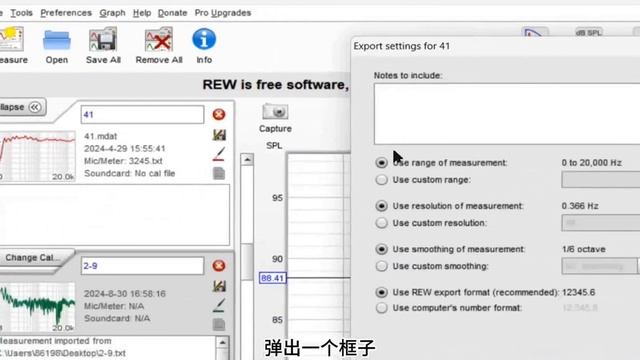The height and width of the screenshot is (360, 640).
Task: Select Use custom range
Action: (382, 180)
